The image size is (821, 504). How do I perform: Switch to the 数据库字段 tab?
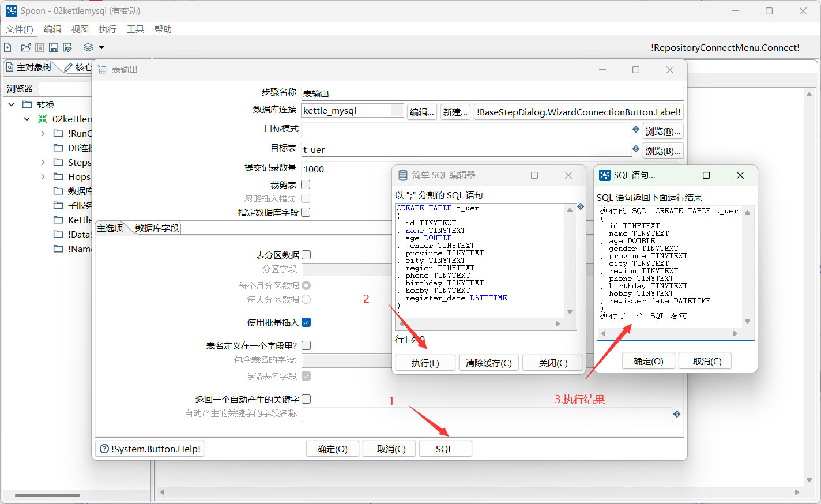[x=157, y=227]
